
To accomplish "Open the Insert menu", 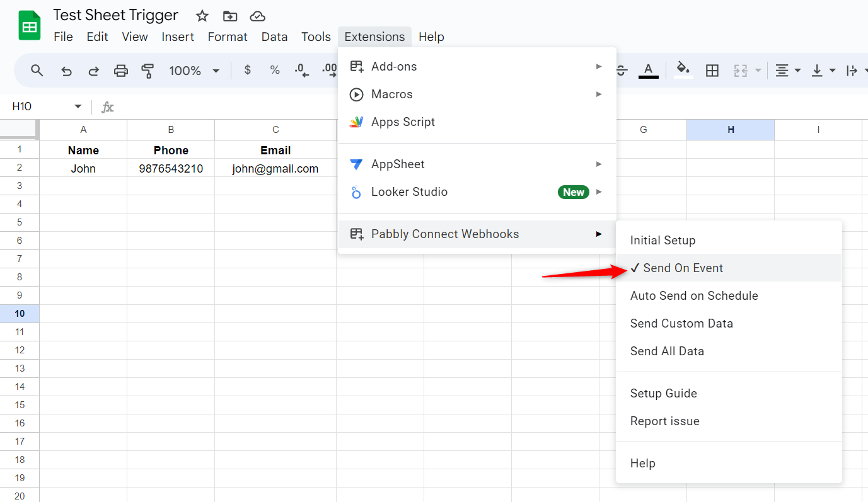I will [x=178, y=37].
